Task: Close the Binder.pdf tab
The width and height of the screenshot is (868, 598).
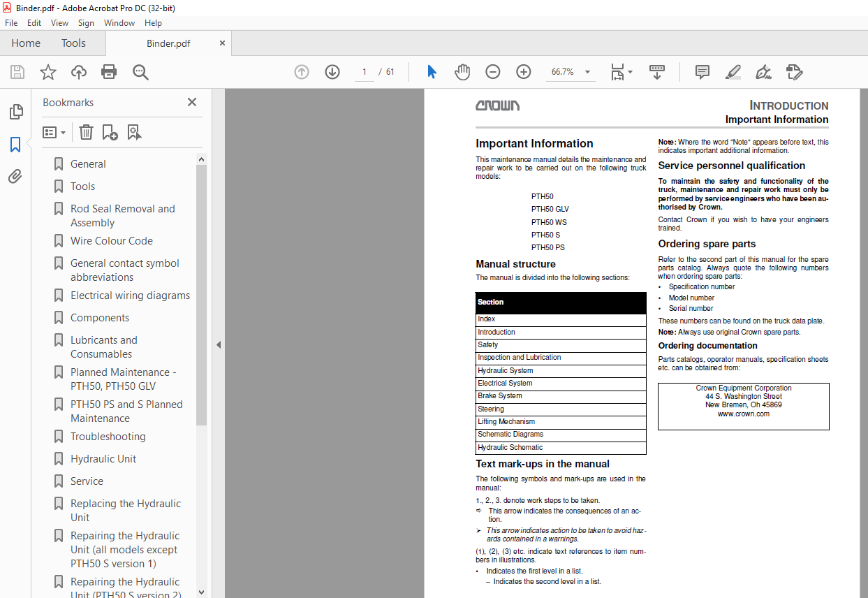Action: pos(223,43)
